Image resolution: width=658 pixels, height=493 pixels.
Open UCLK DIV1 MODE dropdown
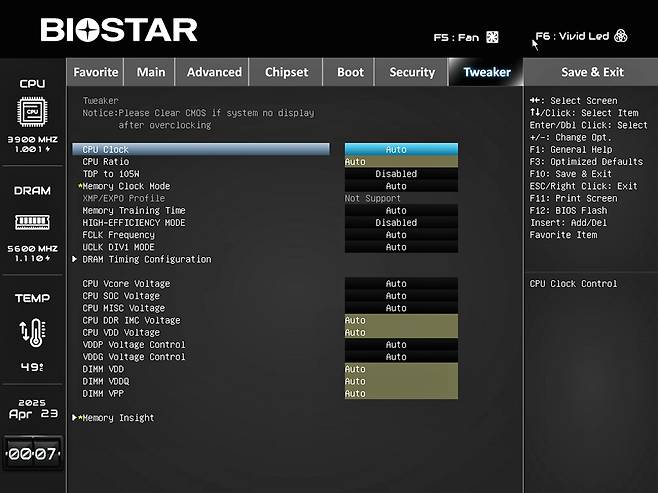point(401,247)
